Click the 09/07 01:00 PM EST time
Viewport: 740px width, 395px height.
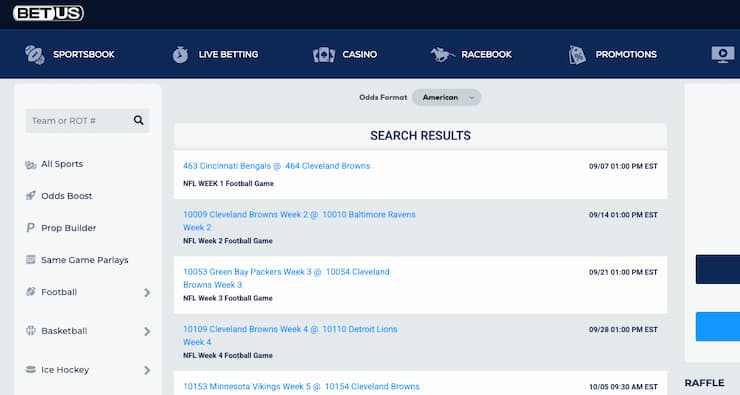[x=623, y=166]
